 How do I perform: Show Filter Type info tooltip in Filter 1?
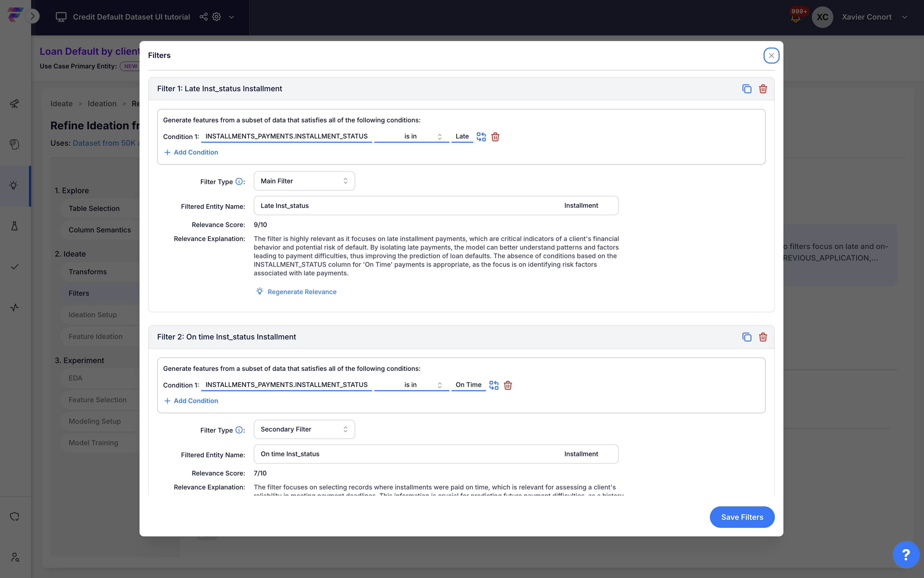[239, 182]
